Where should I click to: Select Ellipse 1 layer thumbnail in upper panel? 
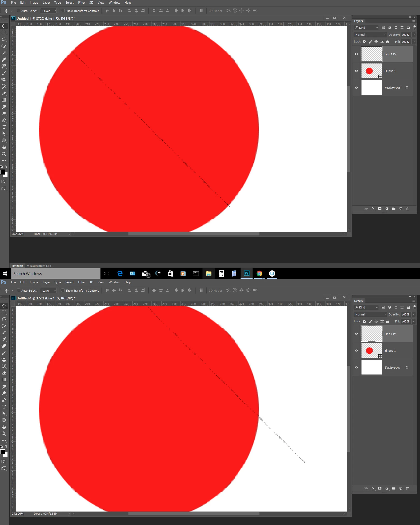pos(371,71)
